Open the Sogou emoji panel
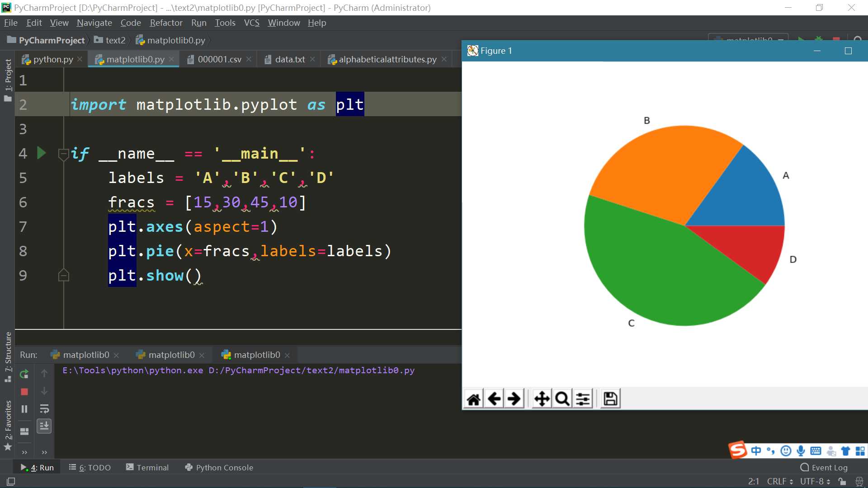Screen dimensions: 868x488 (786, 450)
